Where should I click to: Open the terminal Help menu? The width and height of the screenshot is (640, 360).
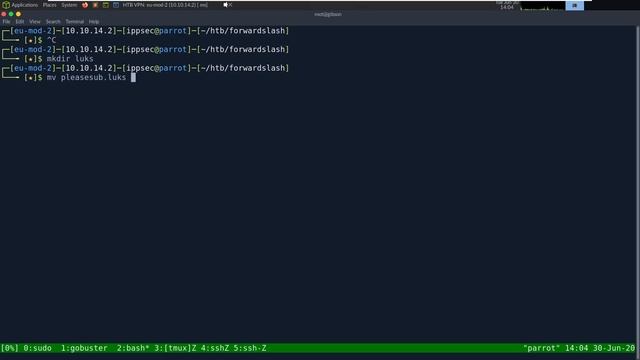pyautogui.click(x=94, y=22)
